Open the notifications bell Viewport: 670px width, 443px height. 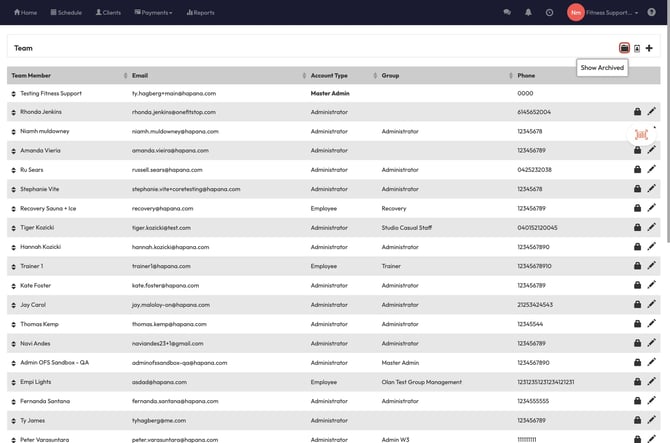[528, 12]
